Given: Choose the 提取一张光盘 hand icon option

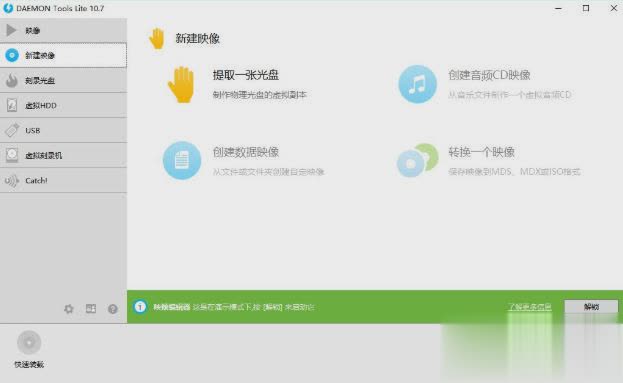Looking at the screenshot, I should (182, 84).
